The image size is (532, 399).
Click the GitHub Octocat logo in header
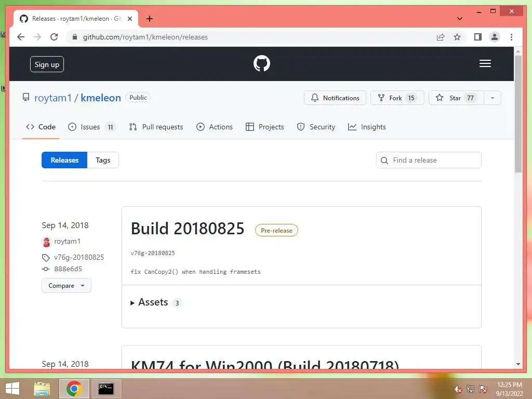pos(262,63)
